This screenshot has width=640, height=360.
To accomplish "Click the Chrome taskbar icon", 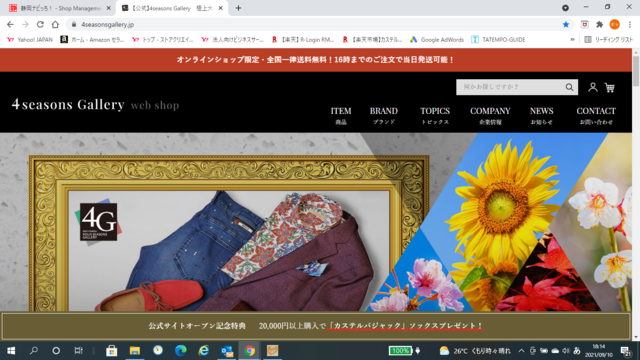I will point(249,351).
